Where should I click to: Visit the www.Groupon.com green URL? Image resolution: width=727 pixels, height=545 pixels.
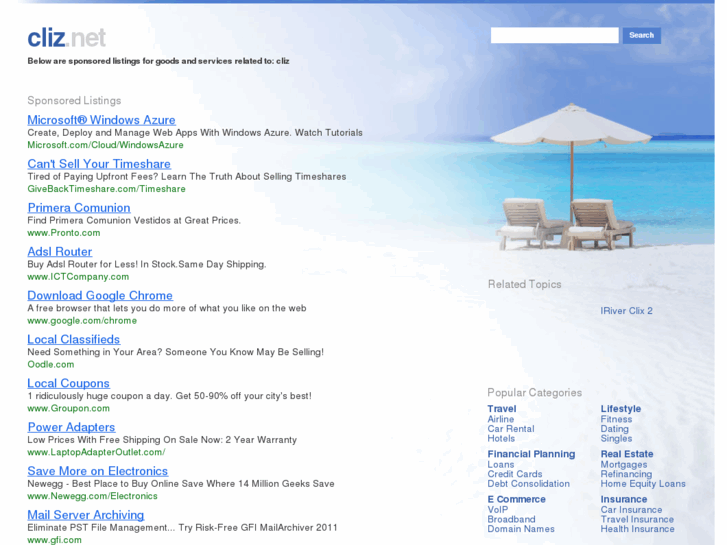[69, 409]
